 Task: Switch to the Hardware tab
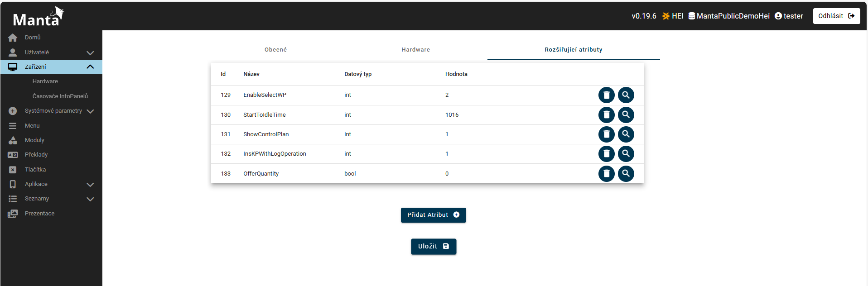415,50
